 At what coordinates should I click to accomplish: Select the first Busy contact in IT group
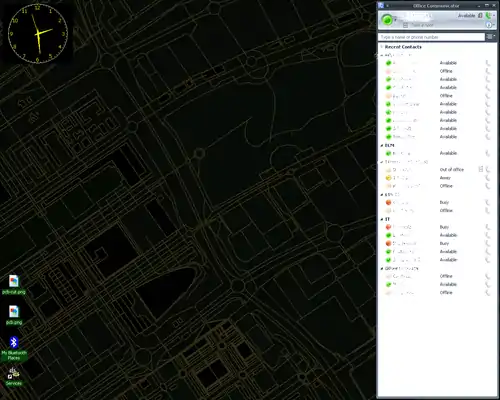point(437,227)
